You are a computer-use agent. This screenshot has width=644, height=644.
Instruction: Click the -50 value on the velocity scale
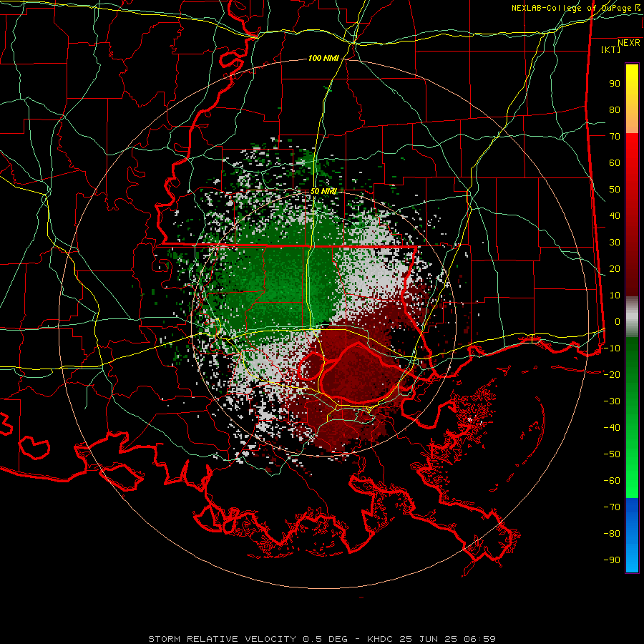pos(612,454)
